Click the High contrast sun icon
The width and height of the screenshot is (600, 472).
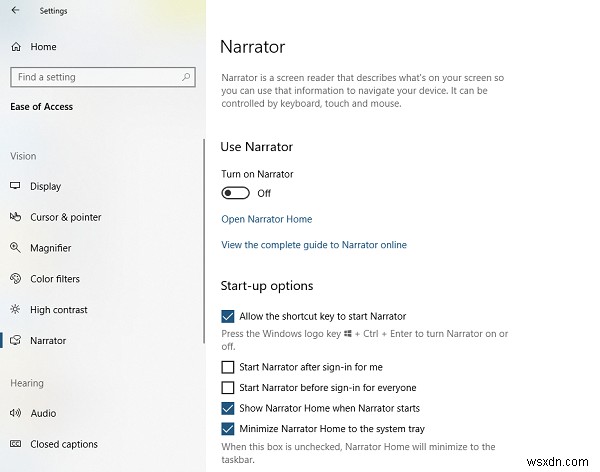[x=15, y=309]
